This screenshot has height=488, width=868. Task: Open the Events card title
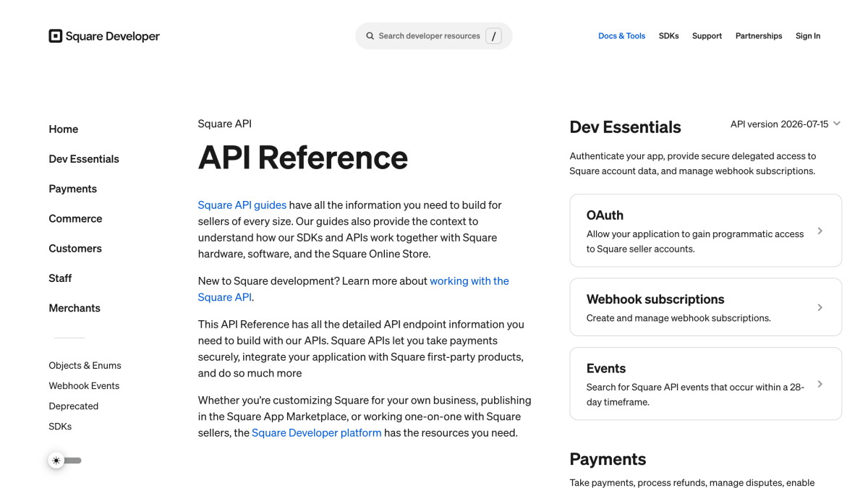point(606,369)
